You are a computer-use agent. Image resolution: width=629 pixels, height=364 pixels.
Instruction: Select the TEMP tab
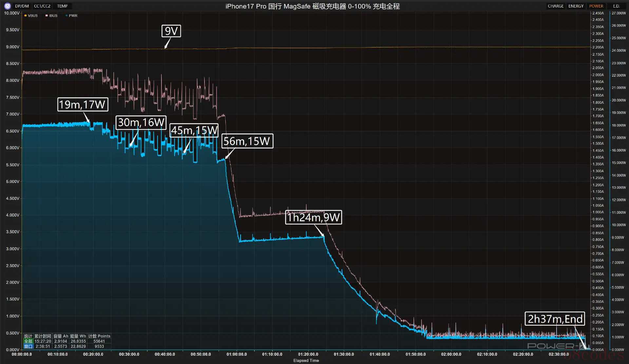pyautogui.click(x=62, y=6)
